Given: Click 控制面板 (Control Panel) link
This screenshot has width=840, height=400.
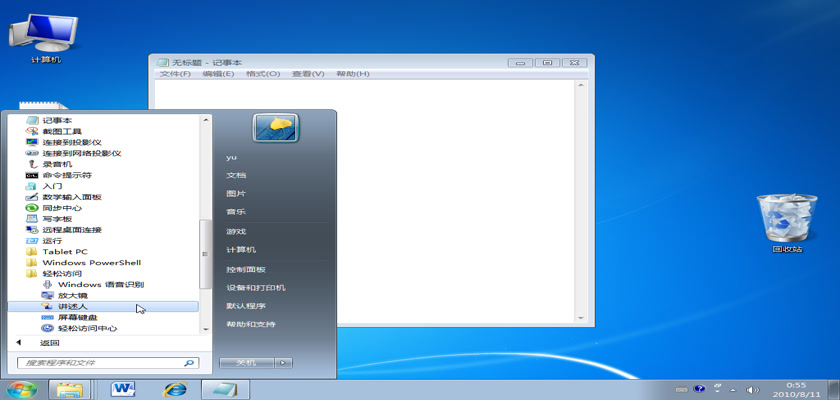Looking at the screenshot, I should [x=245, y=269].
